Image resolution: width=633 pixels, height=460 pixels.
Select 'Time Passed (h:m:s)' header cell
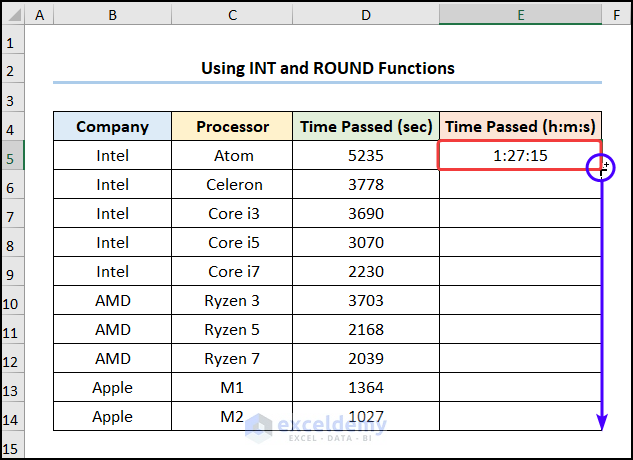tap(520, 127)
